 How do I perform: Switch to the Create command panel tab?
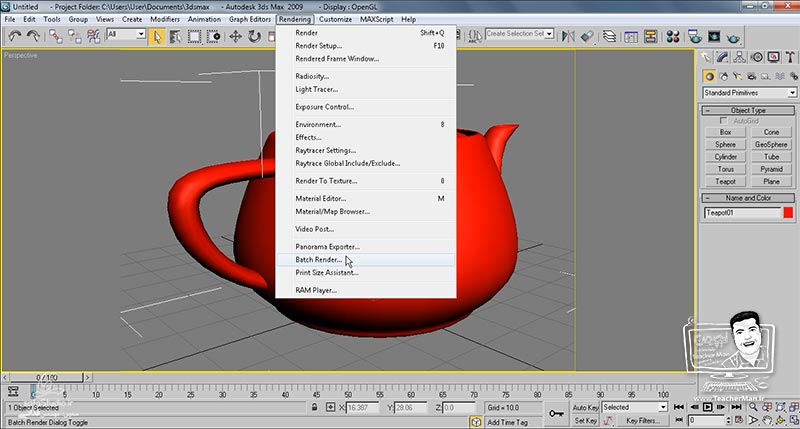click(x=706, y=57)
